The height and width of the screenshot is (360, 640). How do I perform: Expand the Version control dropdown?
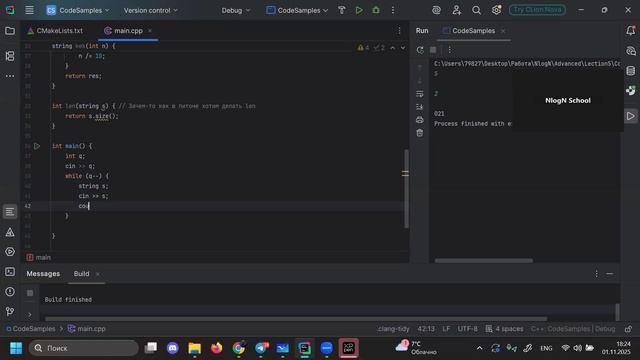click(151, 10)
